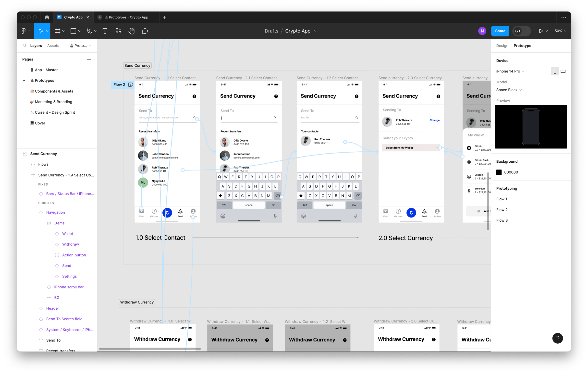588x374 pixels.
Task: Close the Crypto App tab
Action: click(88, 17)
